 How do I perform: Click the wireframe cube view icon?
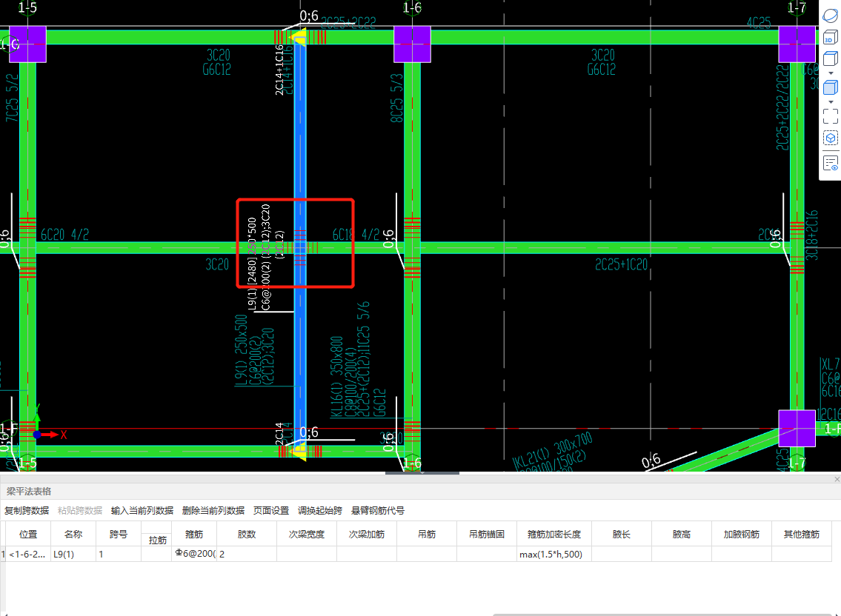830,58
